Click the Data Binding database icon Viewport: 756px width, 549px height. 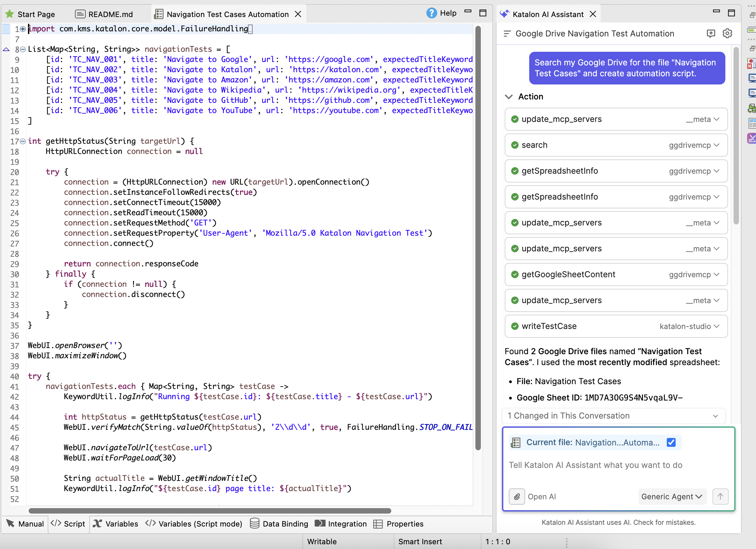click(254, 523)
